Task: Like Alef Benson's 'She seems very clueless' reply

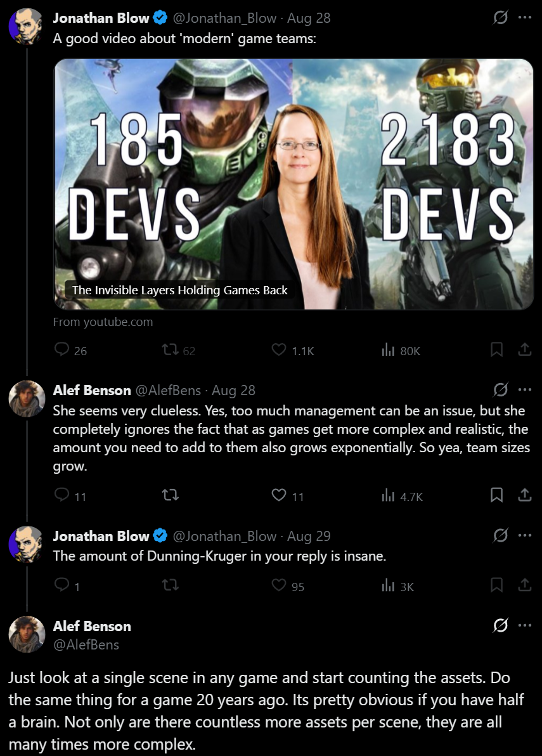Action: tap(279, 495)
